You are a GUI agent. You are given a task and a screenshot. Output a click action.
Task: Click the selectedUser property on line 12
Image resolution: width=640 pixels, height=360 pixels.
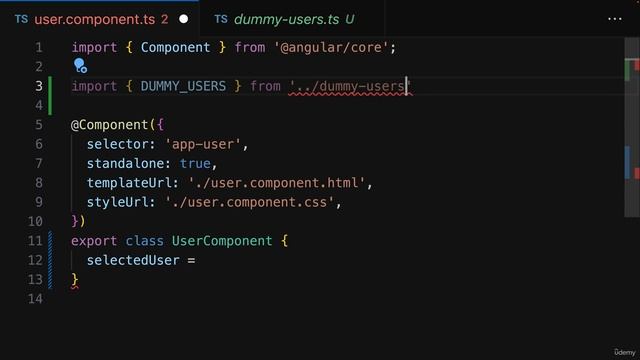click(x=133, y=260)
